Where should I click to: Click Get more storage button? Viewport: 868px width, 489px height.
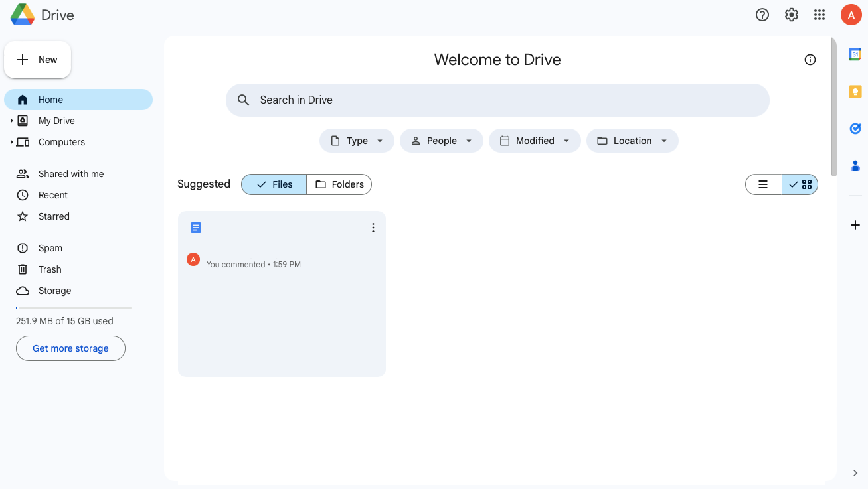(x=70, y=348)
